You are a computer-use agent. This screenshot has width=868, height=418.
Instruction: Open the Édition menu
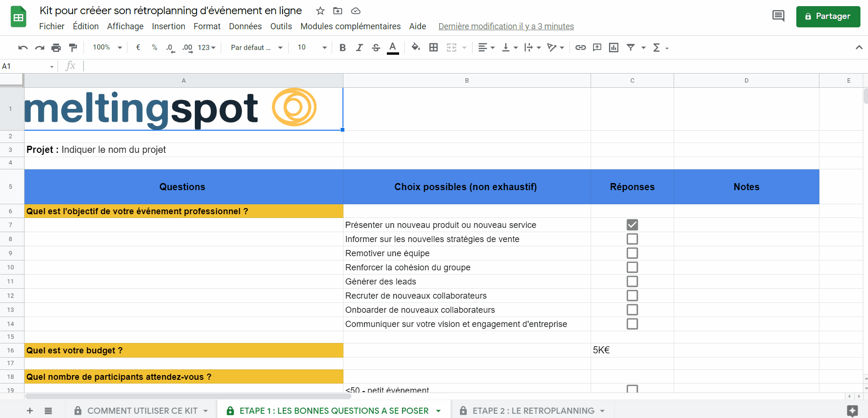point(86,26)
